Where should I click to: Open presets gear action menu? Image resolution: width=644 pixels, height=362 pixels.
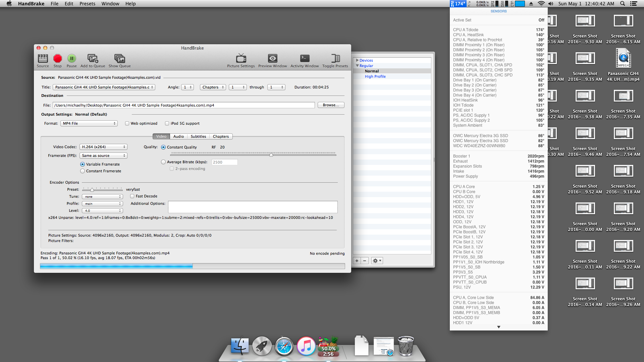(377, 261)
